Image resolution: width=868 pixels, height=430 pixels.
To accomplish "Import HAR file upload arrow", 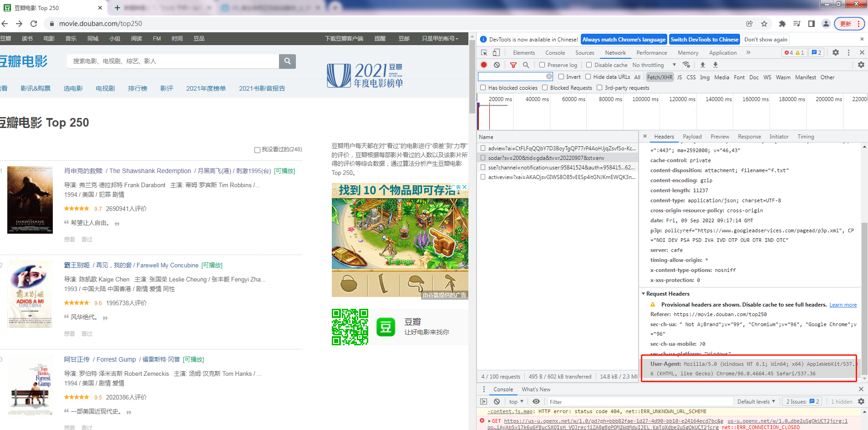I will (702, 65).
